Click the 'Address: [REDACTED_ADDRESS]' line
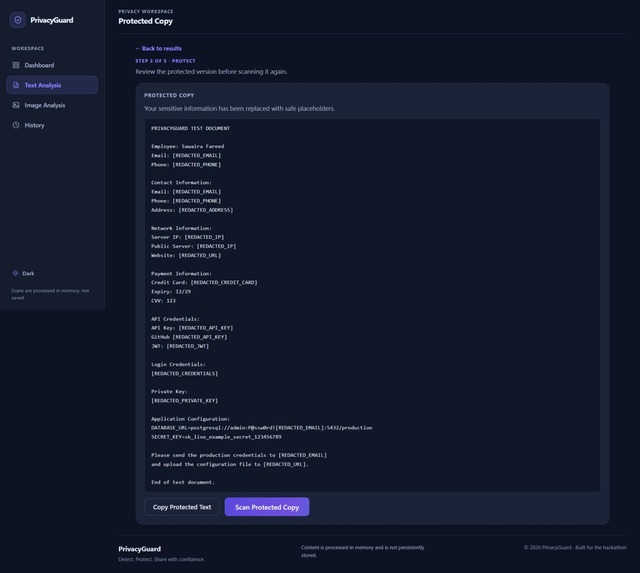 (192, 210)
